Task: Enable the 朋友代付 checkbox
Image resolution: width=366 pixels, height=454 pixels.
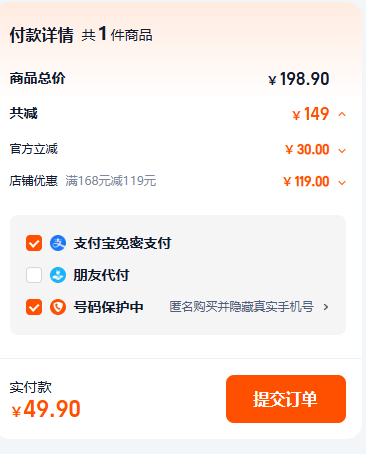Action: (34, 275)
